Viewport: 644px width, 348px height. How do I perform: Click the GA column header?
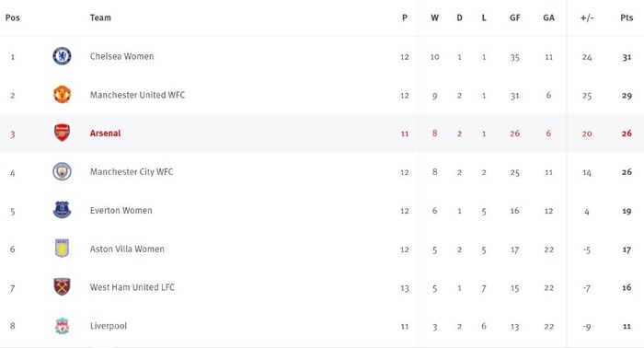[x=548, y=17]
